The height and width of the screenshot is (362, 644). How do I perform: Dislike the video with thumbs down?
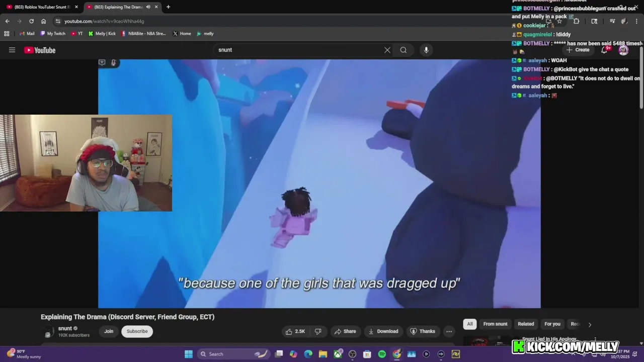click(318, 331)
